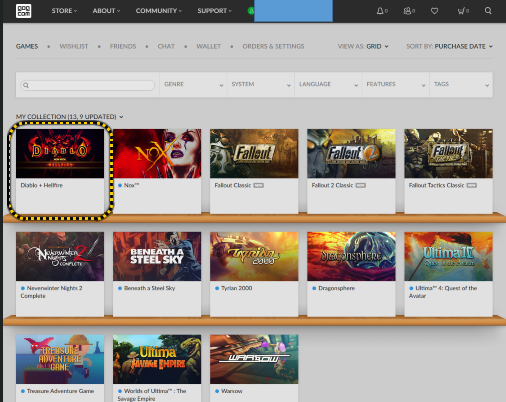Open the Ultima IV cover image

448,256
